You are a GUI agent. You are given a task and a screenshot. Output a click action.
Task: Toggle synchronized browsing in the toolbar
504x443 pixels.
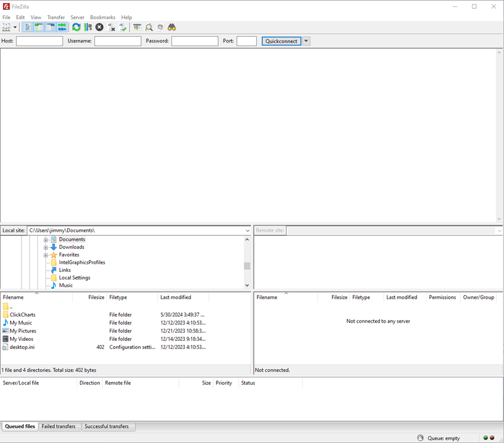[160, 27]
